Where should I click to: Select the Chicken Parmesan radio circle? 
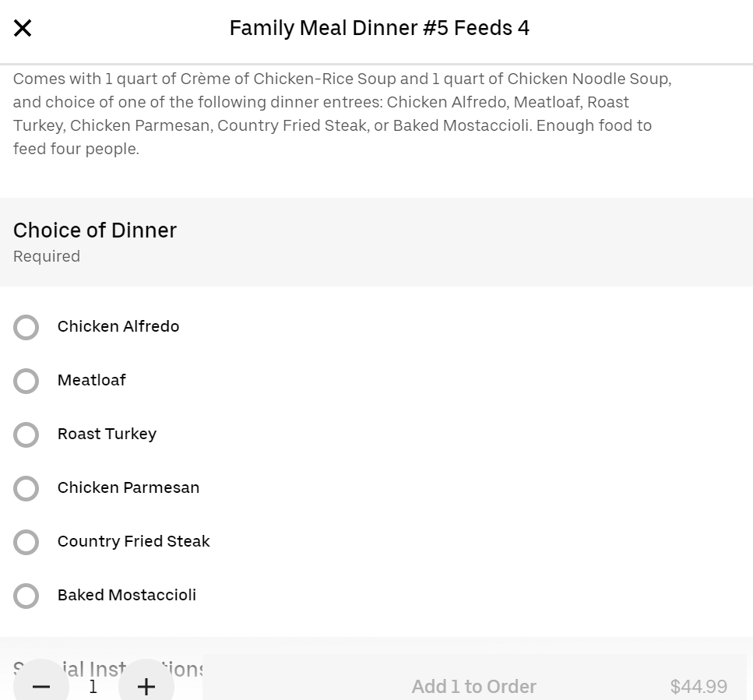[26, 489]
